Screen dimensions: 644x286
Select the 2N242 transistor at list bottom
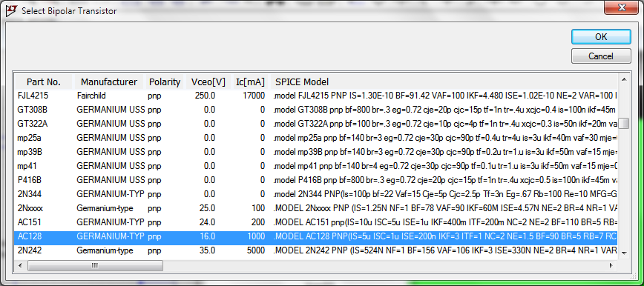coord(315,250)
